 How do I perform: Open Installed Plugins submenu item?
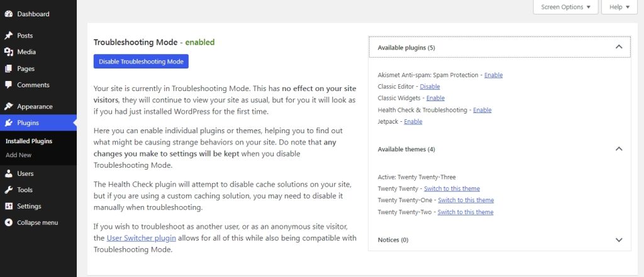coord(29,141)
